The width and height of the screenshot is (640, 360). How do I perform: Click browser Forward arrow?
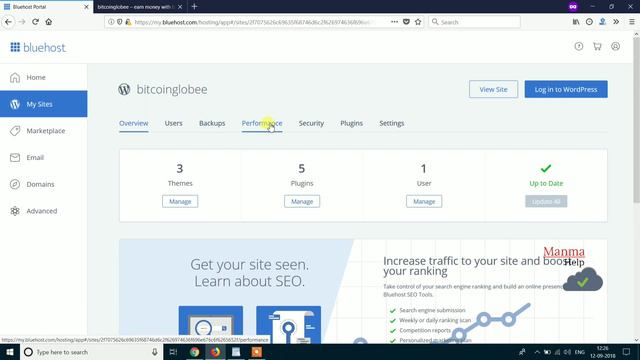22,22
